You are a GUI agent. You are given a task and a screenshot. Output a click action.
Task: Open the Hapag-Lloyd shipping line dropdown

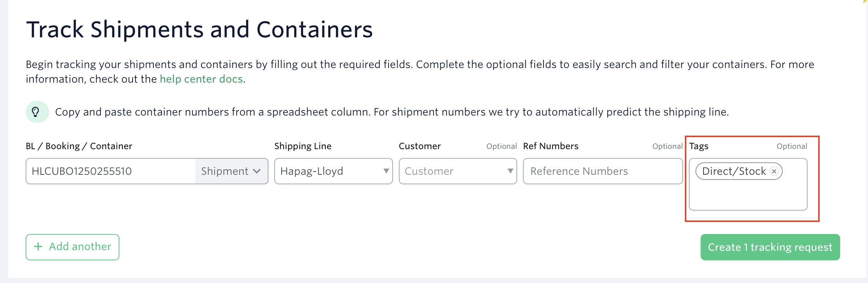tap(333, 171)
